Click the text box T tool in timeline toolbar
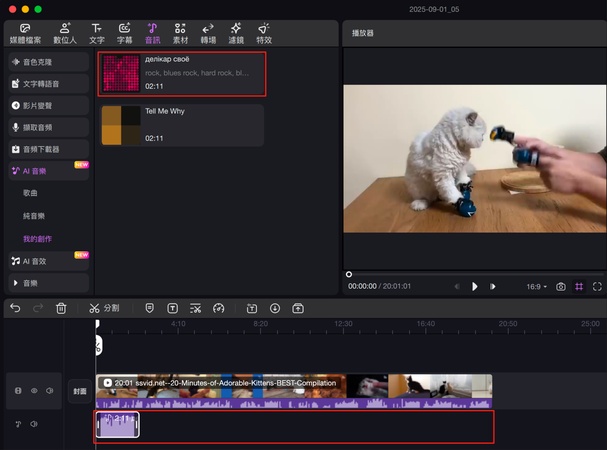The height and width of the screenshot is (450, 607). click(173, 308)
